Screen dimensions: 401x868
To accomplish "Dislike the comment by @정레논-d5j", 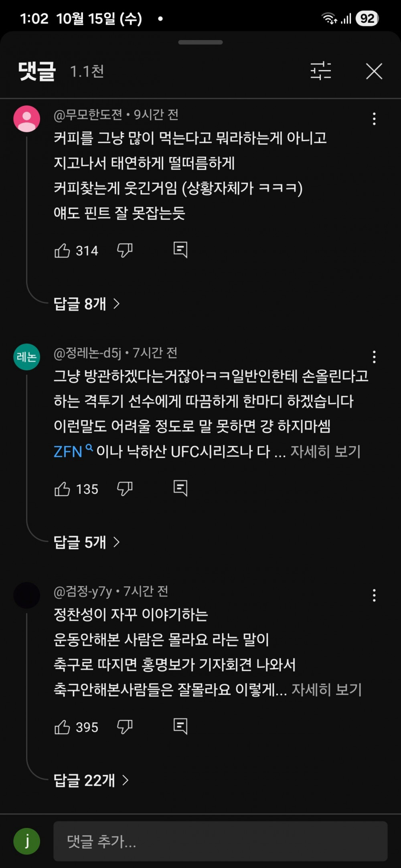I will coord(125,489).
